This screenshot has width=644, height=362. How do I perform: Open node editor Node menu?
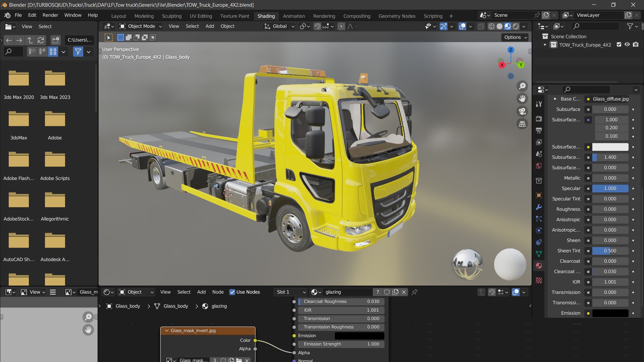[x=218, y=292]
